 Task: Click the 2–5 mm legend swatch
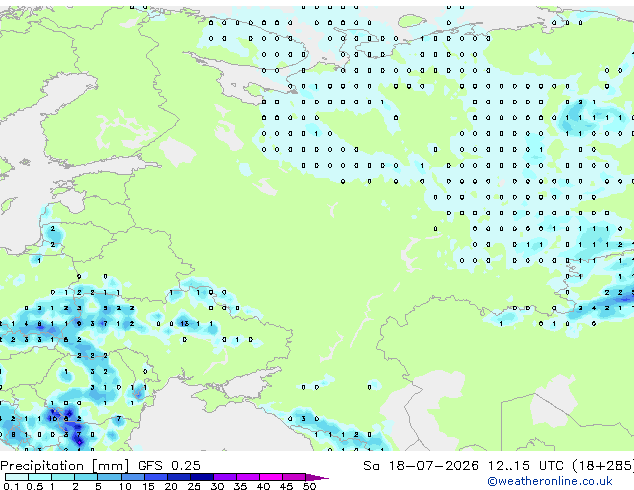pyautogui.click(x=86, y=477)
